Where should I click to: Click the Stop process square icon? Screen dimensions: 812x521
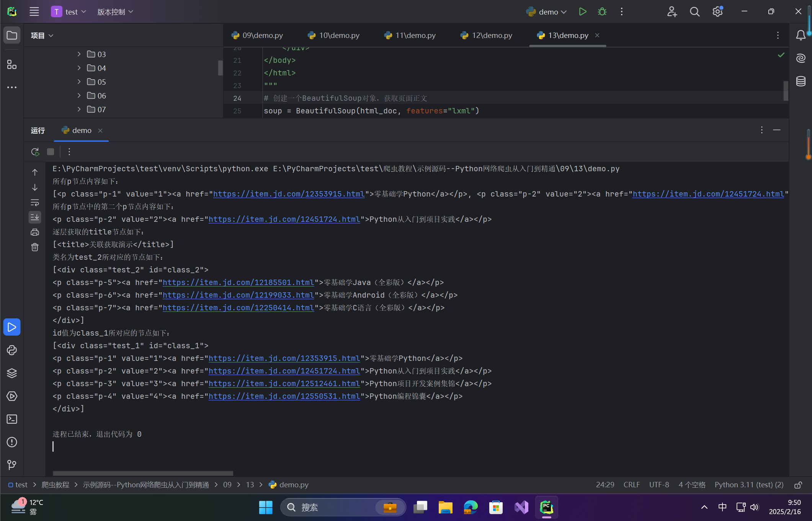[x=51, y=152]
